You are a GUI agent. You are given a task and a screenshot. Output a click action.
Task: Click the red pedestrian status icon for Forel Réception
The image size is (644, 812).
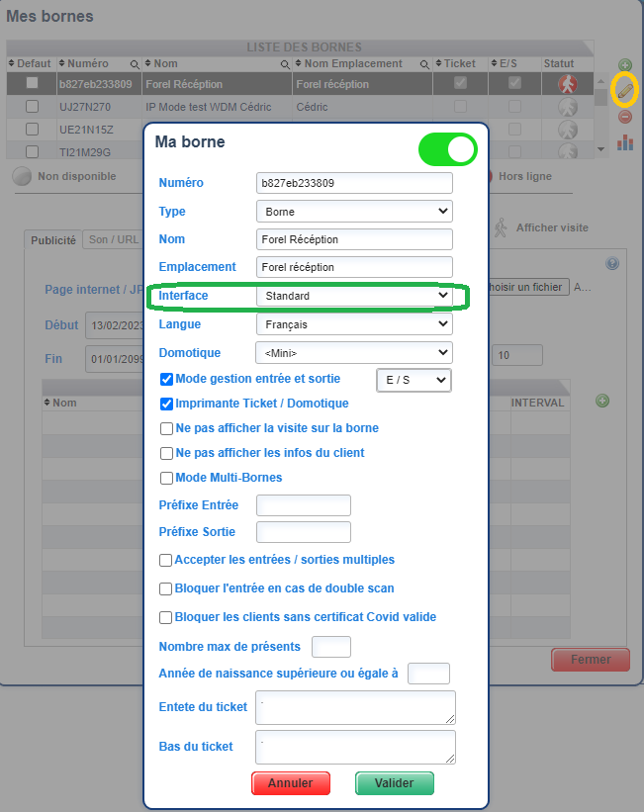coord(567,84)
